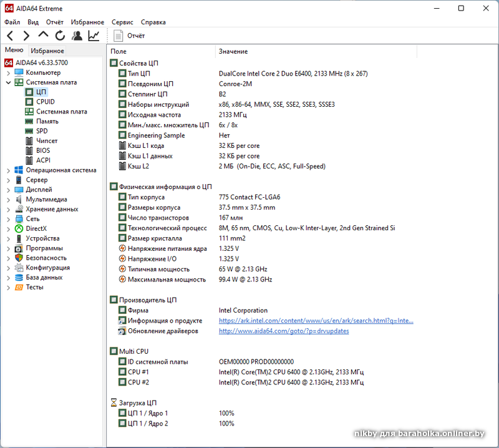This screenshot has width=499, height=448.
Task: Go back with the left arrow toolbar button
Action: tap(10, 36)
